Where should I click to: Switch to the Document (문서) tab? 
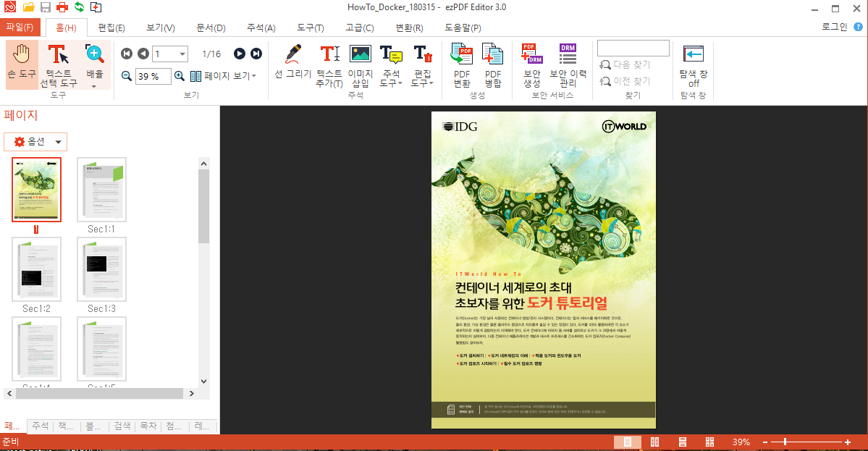(x=211, y=28)
